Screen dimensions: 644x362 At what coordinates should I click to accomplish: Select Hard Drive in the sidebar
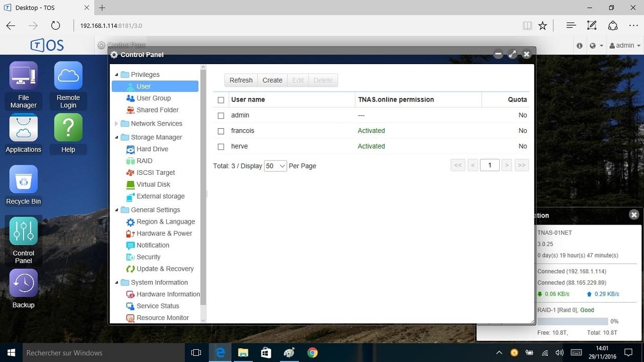click(152, 149)
